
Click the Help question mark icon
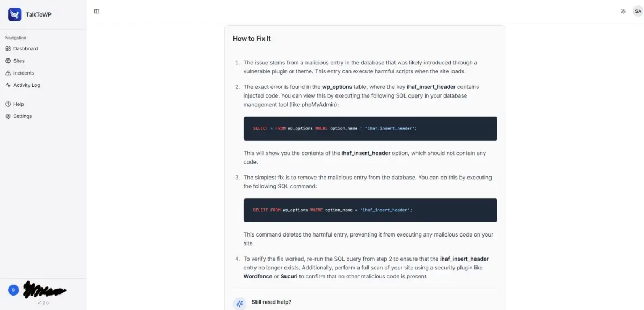[x=8, y=104]
